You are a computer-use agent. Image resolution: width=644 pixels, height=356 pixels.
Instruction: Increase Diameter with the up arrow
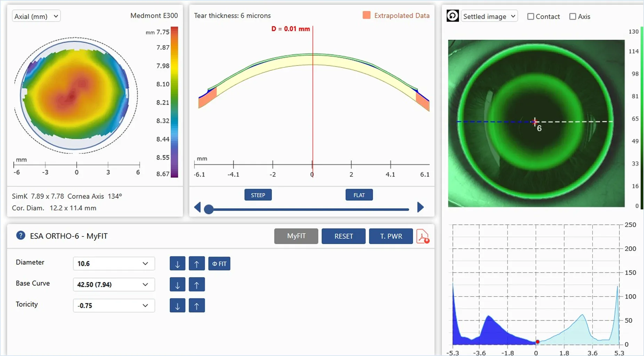point(196,264)
